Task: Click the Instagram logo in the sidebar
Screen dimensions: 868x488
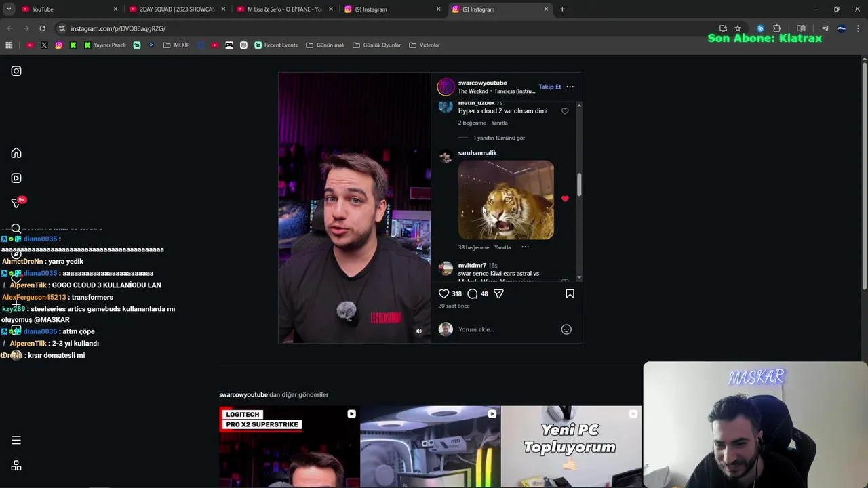Action: tap(16, 71)
